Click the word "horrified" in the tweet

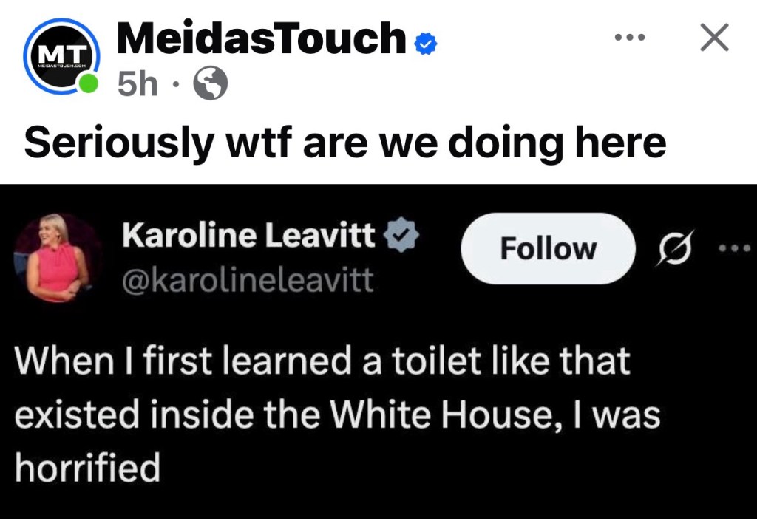click(87, 468)
